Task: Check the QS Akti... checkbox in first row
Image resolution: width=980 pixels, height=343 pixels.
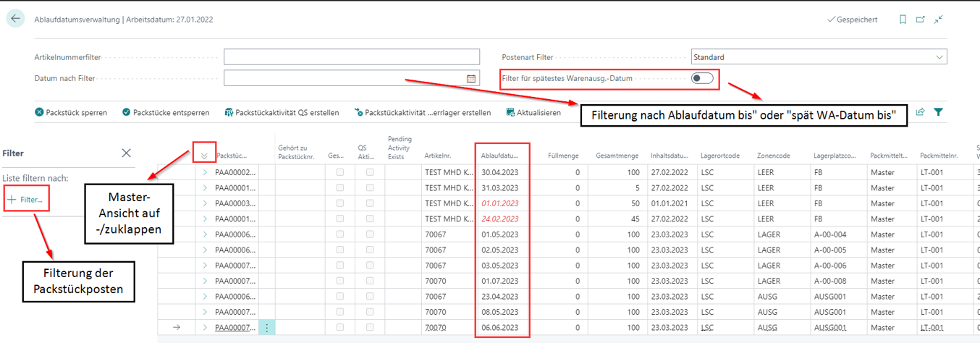Action: (370, 173)
